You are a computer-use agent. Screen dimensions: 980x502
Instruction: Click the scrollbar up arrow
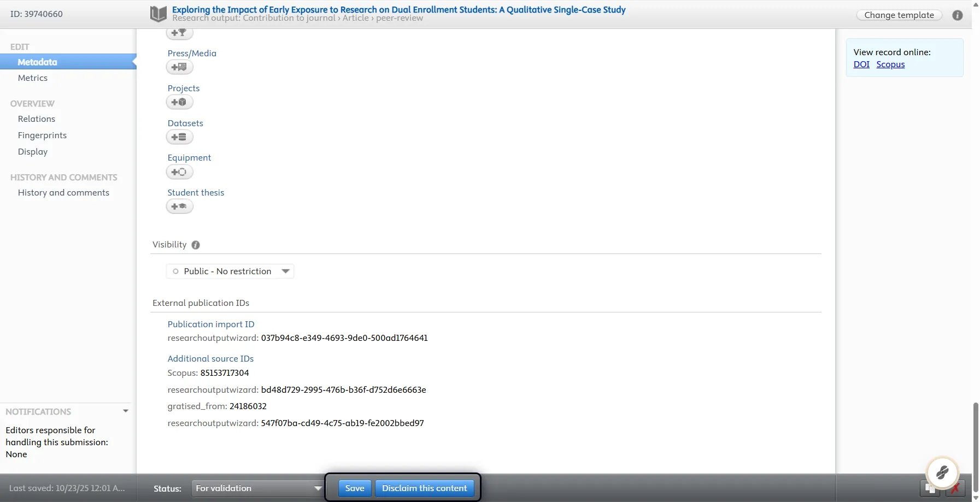click(x=976, y=4)
